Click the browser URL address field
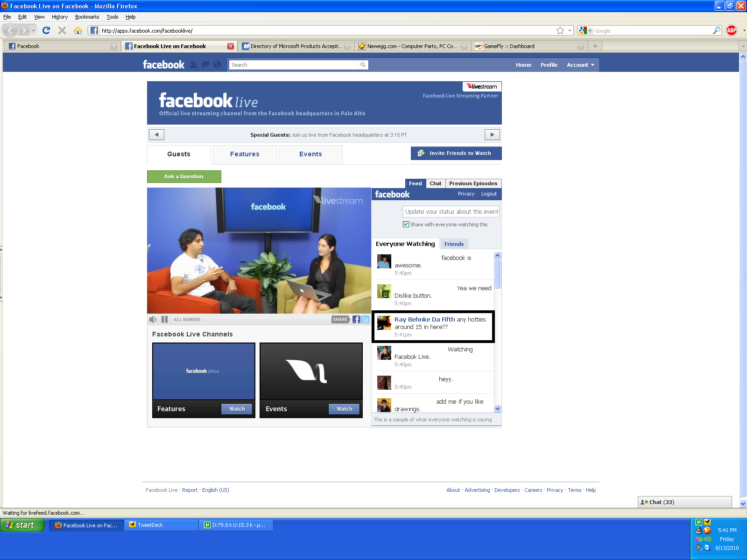This screenshot has height=560, width=747. click(327, 30)
